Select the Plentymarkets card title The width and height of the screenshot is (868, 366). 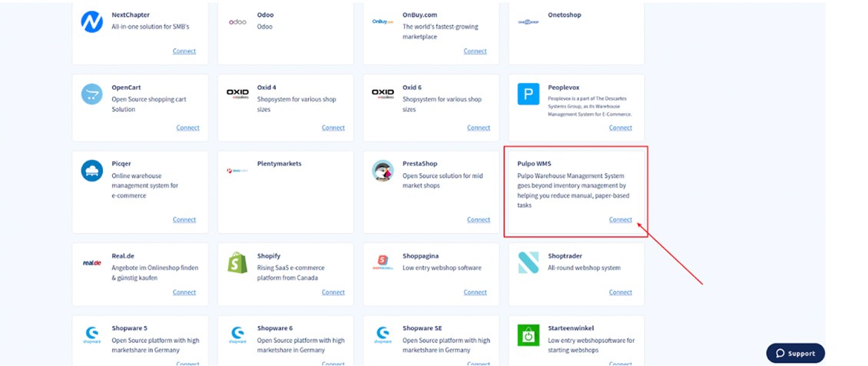[279, 164]
